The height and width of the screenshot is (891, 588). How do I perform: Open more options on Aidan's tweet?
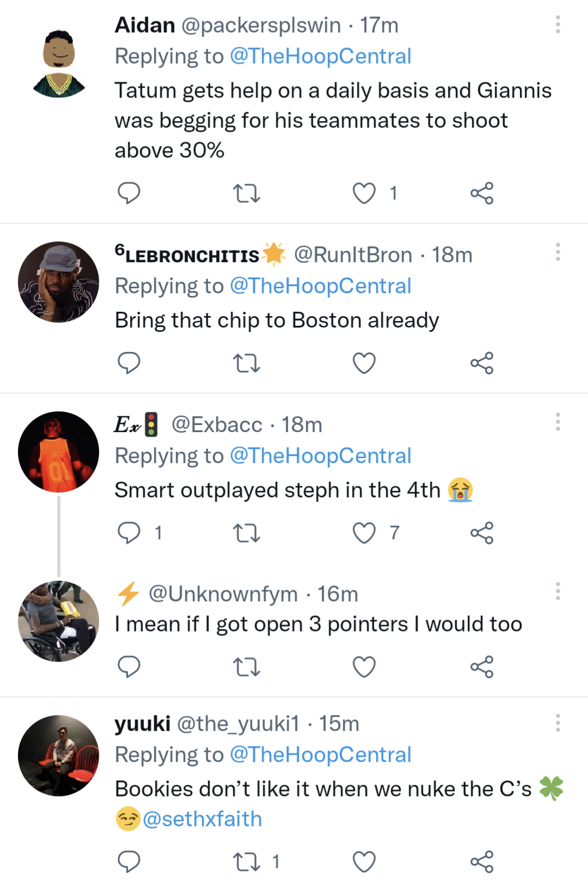557,25
